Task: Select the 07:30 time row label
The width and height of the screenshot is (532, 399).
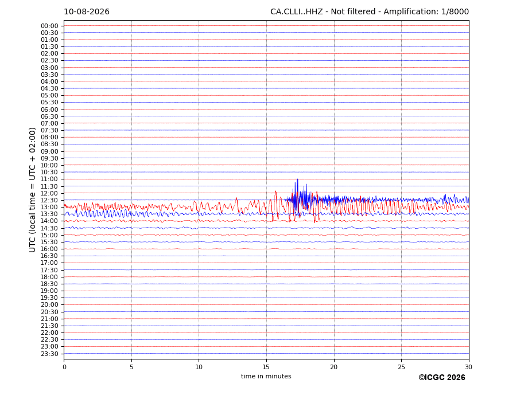Action: pos(49,131)
